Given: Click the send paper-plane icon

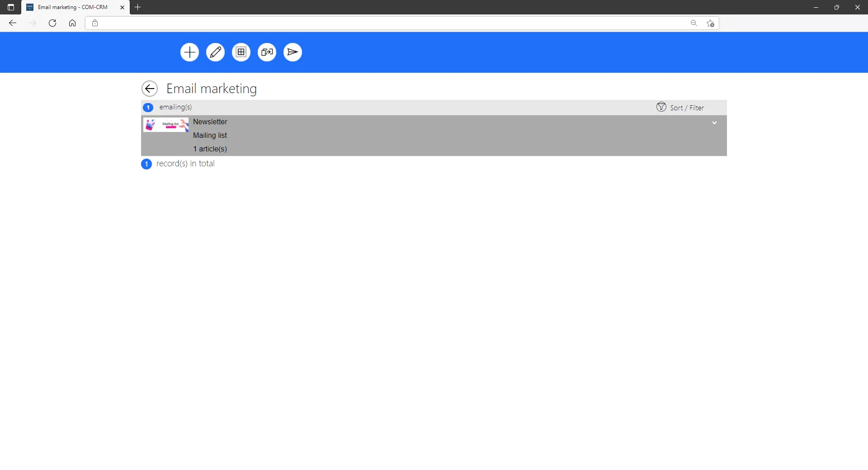Looking at the screenshot, I should (x=292, y=52).
